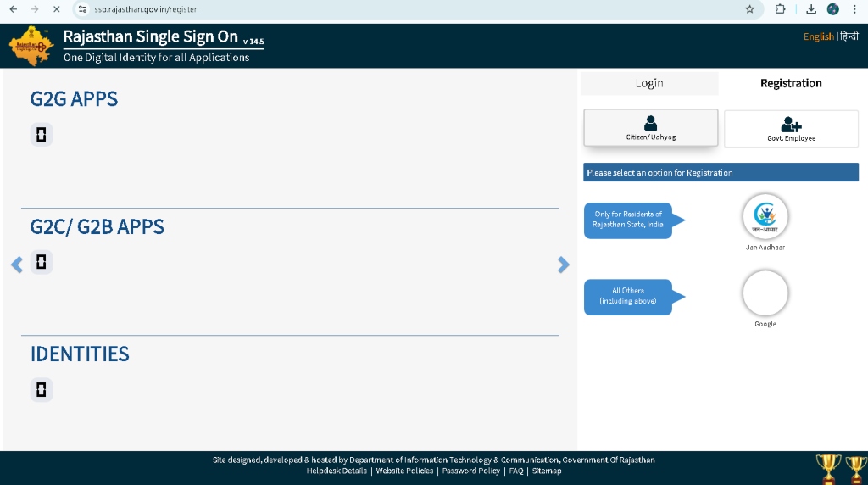Open FAQ footer link

pyautogui.click(x=516, y=471)
